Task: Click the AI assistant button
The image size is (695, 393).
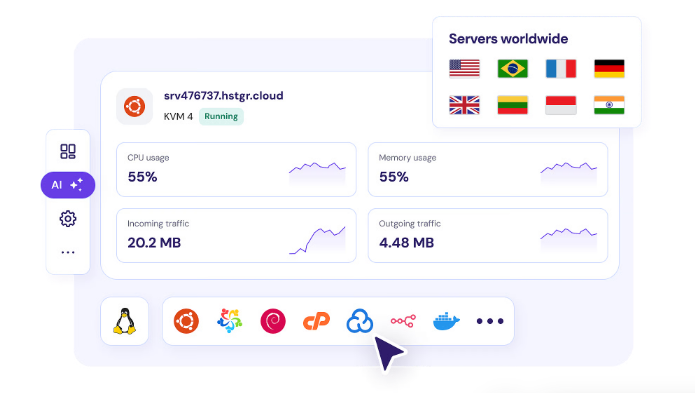Action: point(68,185)
